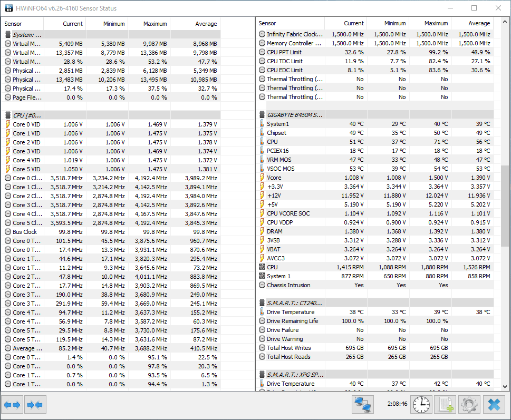
Task: Click the right panel scroll down arrow
Action: (x=505, y=386)
